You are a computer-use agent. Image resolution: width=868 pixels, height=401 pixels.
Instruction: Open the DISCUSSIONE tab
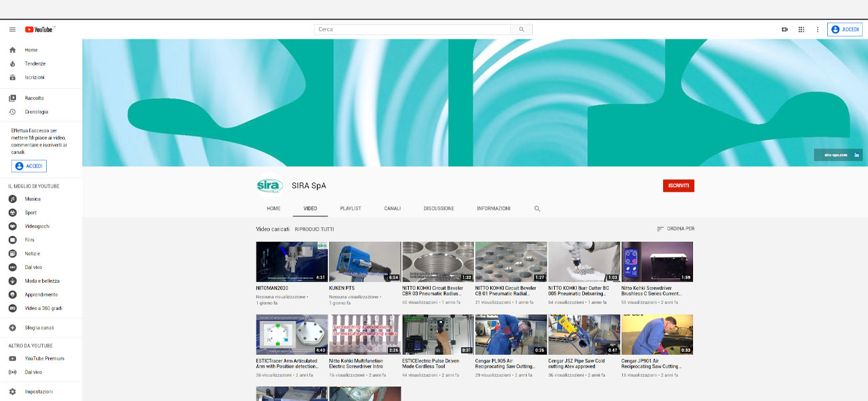click(x=439, y=209)
